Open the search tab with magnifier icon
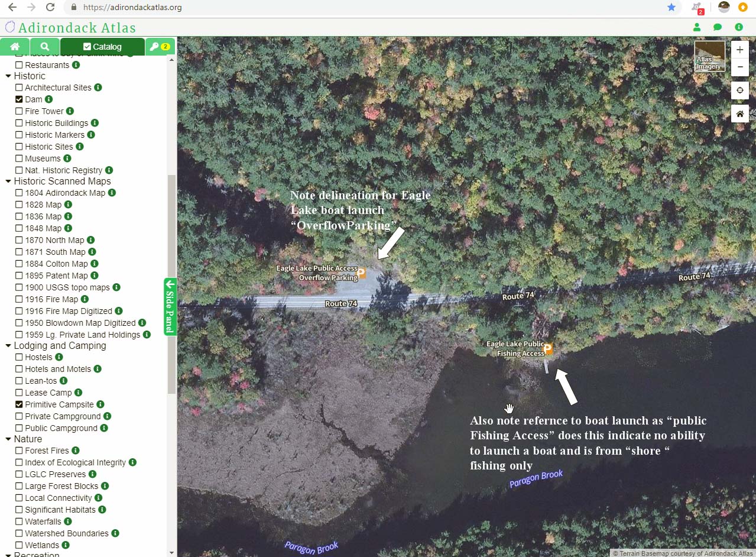756x557 pixels. 45,47
